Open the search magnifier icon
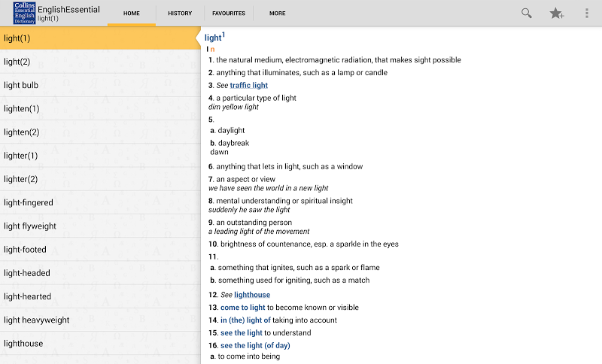 [x=526, y=13]
